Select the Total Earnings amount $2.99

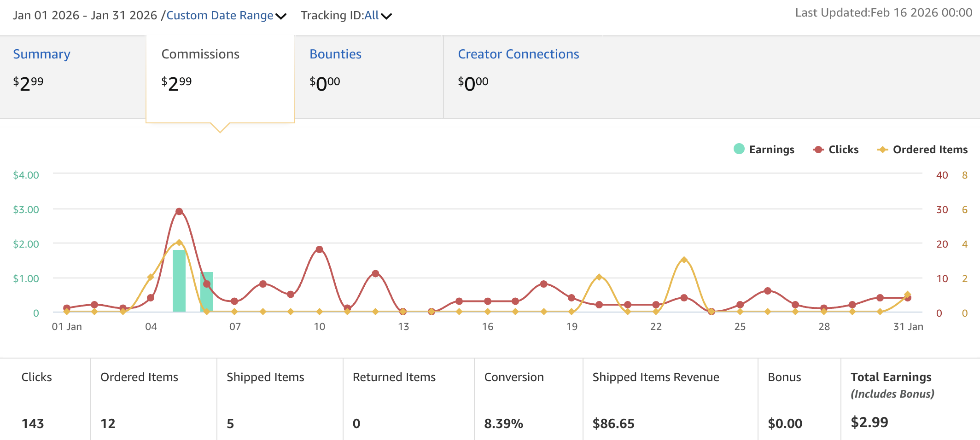coord(869,422)
